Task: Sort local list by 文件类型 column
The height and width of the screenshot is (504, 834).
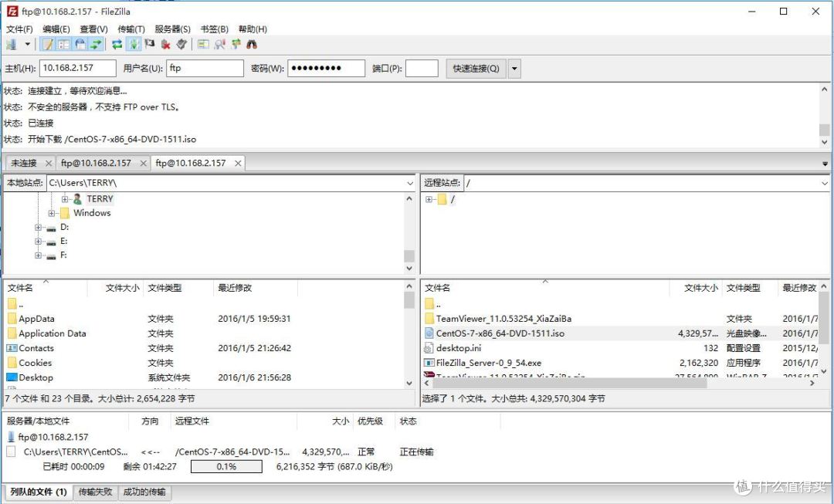Action: [x=178, y=288]
